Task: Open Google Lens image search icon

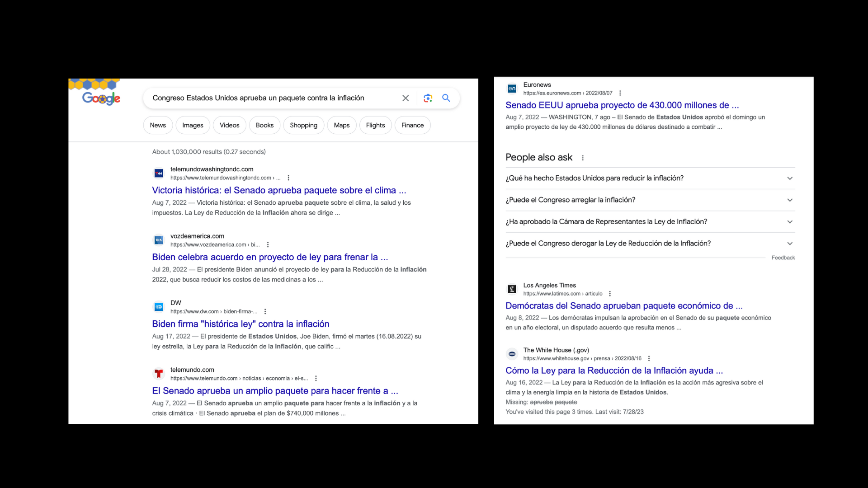Action: tap(428, 98)
